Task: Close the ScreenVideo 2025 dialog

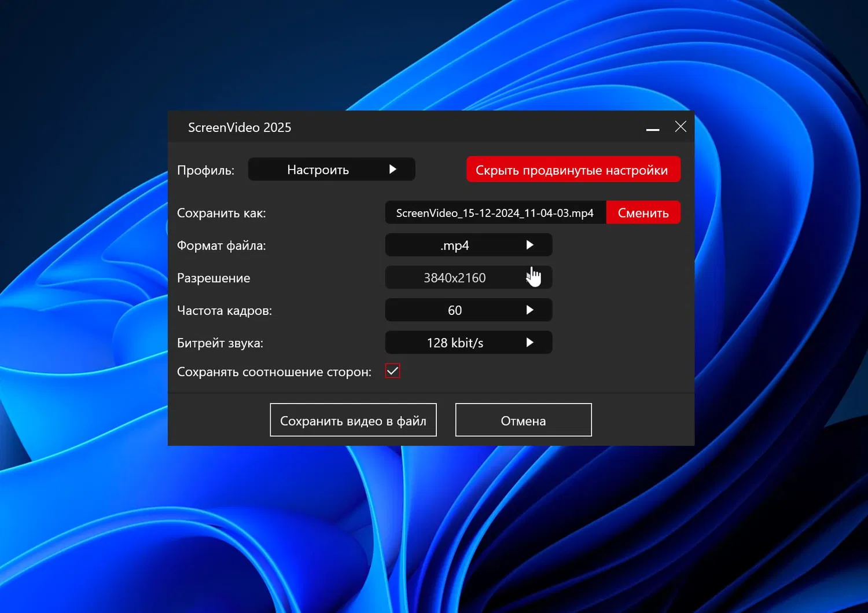Action: click(x=681, y=127)
